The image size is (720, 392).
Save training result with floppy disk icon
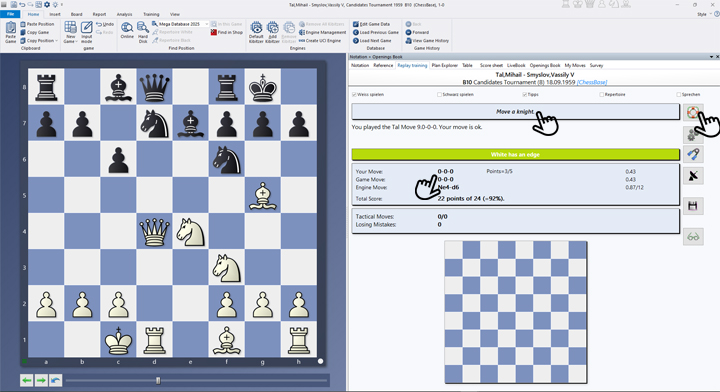[693, 206]
